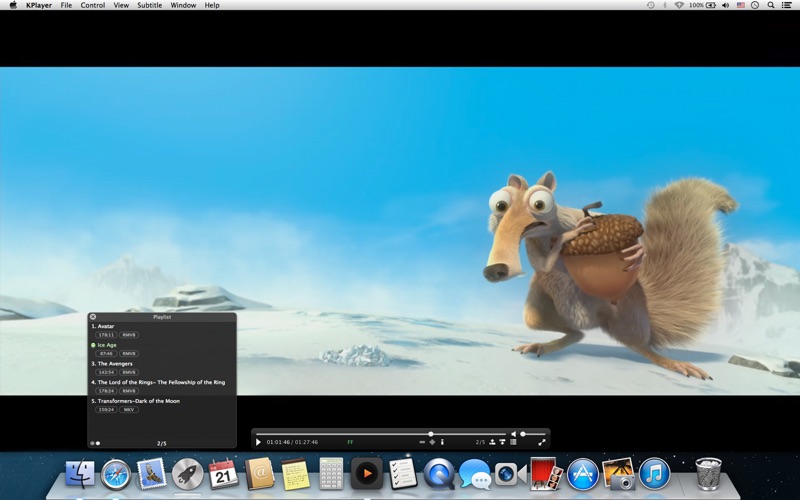Viewport: 800px width, 500px height.
Task: Open Spotlight search magnifier
Action: tap(771, 5)
